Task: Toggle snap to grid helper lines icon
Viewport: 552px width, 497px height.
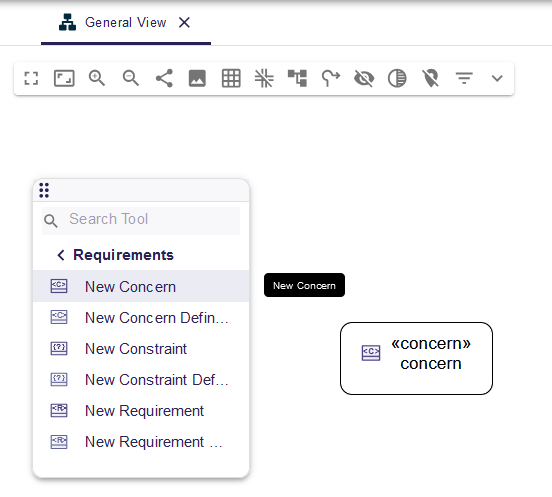Action: (x=264, y=78)
